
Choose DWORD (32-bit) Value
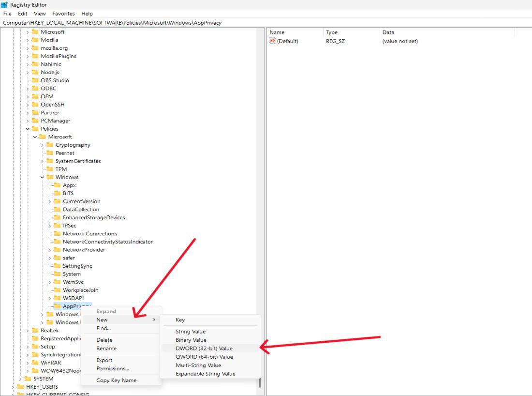click(x=210, y=348)
